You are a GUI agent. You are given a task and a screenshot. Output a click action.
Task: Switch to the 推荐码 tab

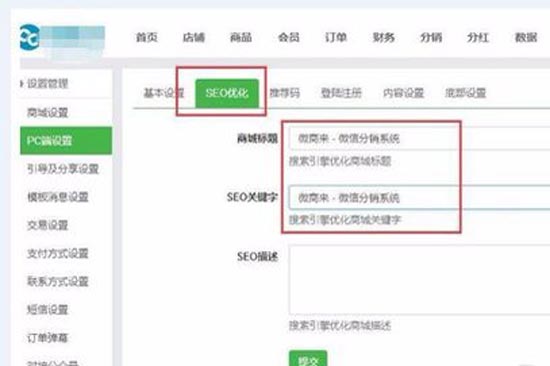pyautogui.click(x=284, y=93)
